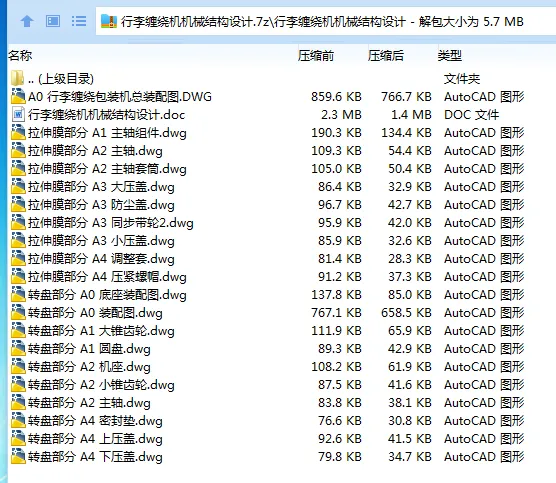This screenshot has height=483, width=556.
Task: Click the archive path address field
Action: tap(326, 22)
